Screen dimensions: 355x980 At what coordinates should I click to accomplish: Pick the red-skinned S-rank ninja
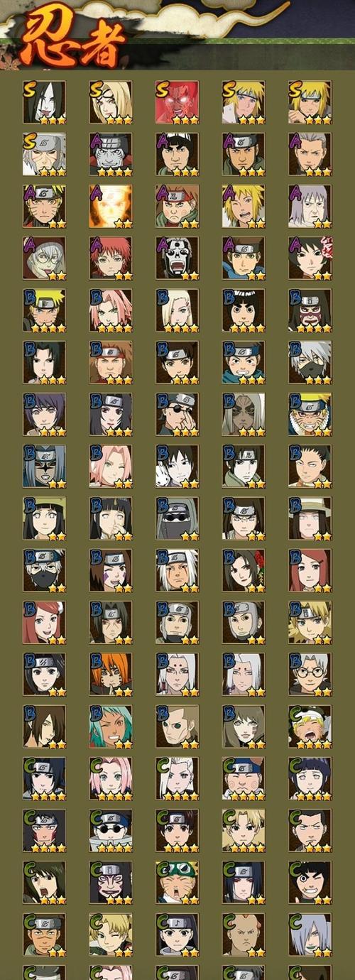coord(177,102)
